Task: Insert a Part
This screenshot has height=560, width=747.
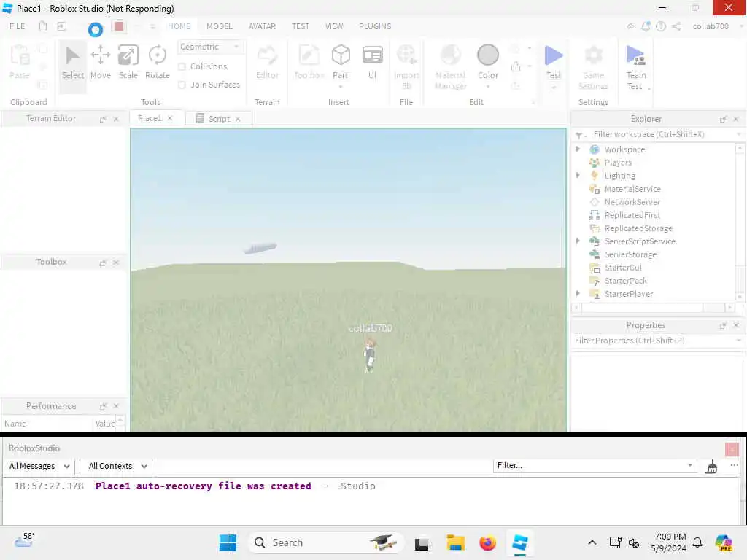Action: 341,63
